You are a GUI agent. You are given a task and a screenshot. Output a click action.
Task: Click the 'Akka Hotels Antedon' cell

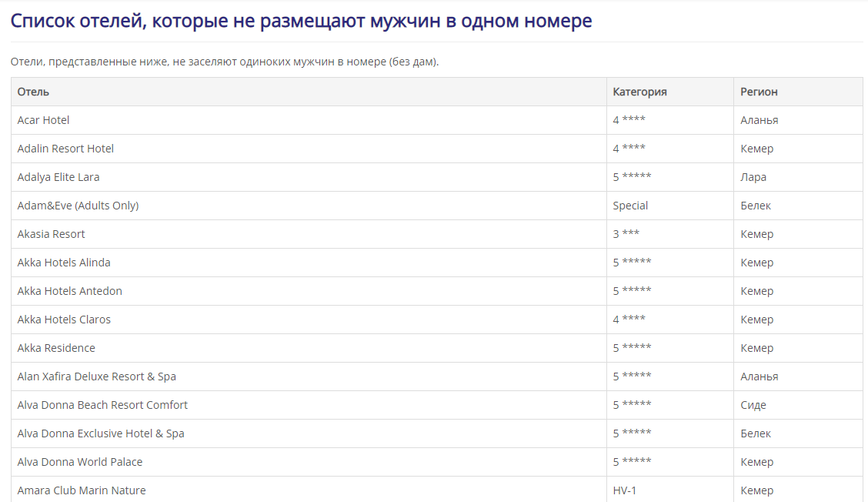click(309, 291)
